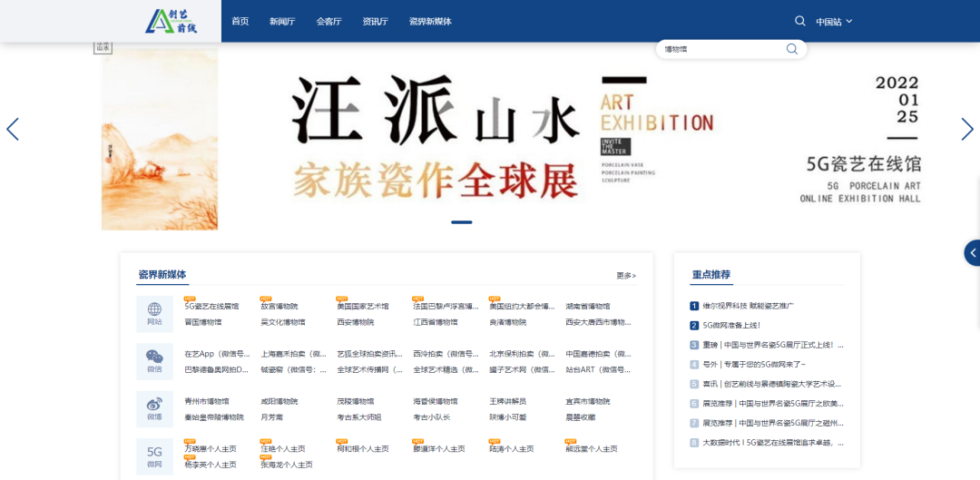Open the 陆涛个人主页 link
This screenshot has height=480, width=980.
512,449
